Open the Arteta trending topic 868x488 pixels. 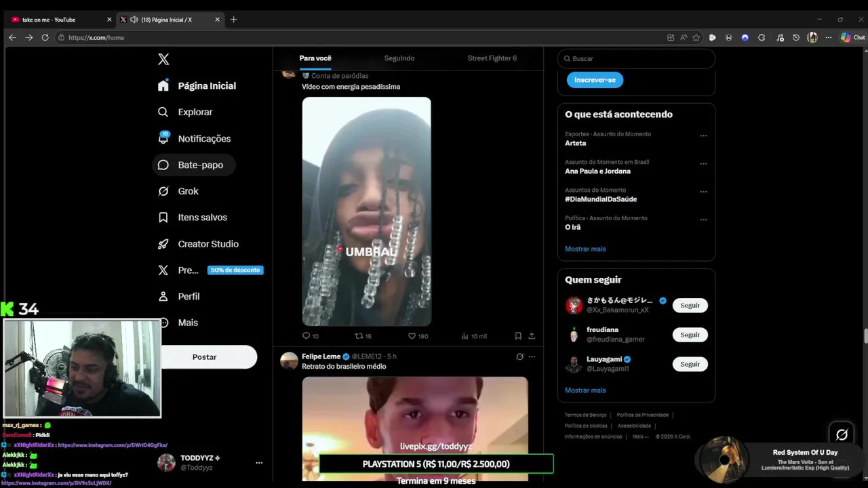575,143
